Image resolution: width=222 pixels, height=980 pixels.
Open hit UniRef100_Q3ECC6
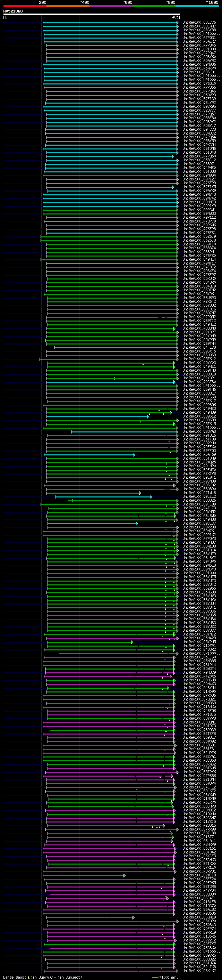pos(199,23)
